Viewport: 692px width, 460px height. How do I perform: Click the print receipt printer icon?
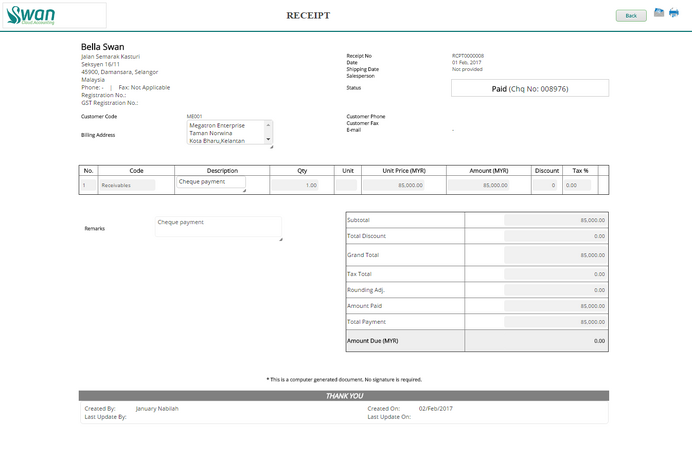(x=673, y=13)
